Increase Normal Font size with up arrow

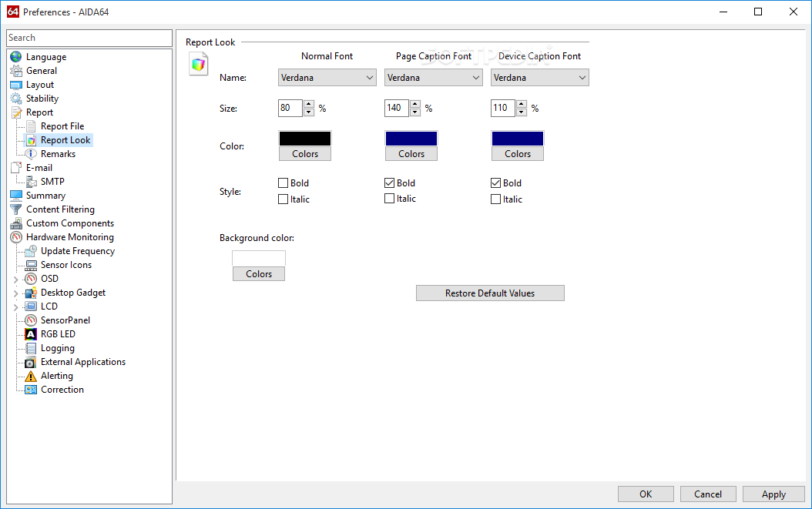[x=309, y=104]
